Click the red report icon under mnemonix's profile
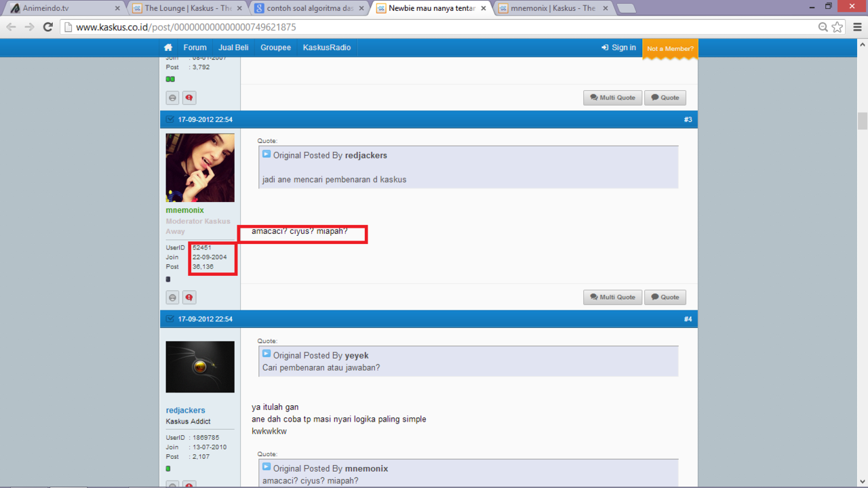This screenshot has width=868, height=488. [x=189, y=298]
